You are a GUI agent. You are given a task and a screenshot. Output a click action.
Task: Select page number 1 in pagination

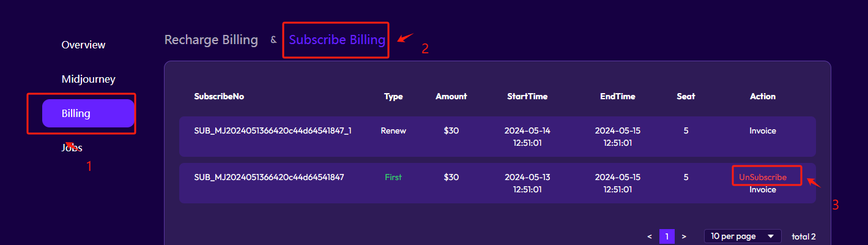[667, 236]
